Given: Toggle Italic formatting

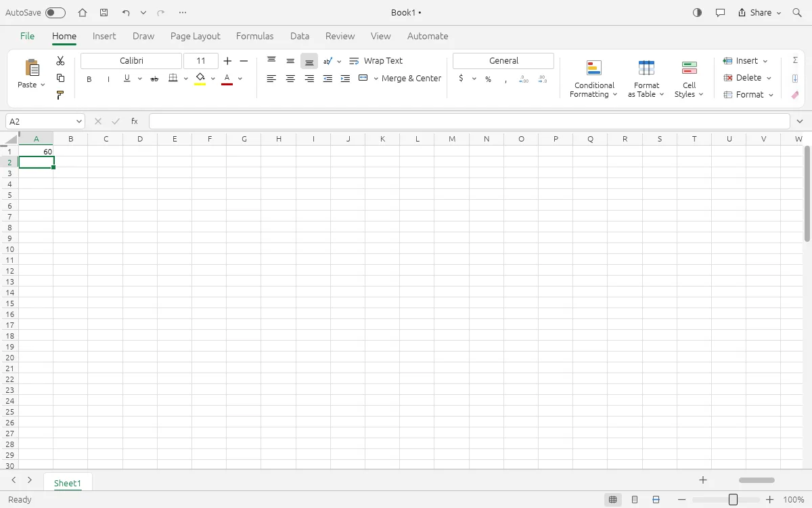Looking at the screenshot, I should [x=108, y=79].
